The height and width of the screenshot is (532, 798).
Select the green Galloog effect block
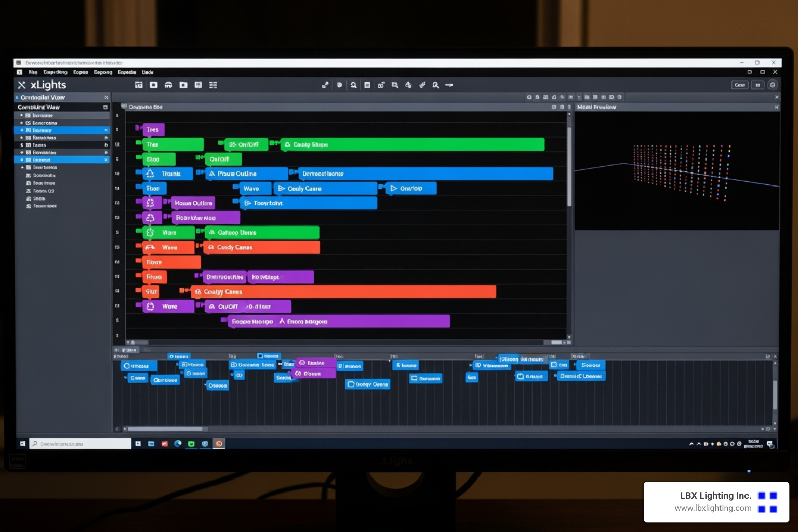262,233
